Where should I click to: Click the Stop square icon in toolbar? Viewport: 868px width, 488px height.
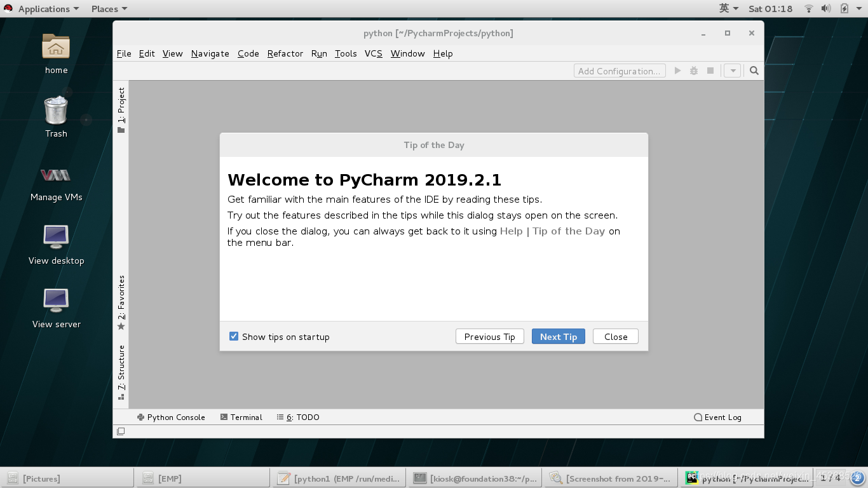(x=710, y=71)
